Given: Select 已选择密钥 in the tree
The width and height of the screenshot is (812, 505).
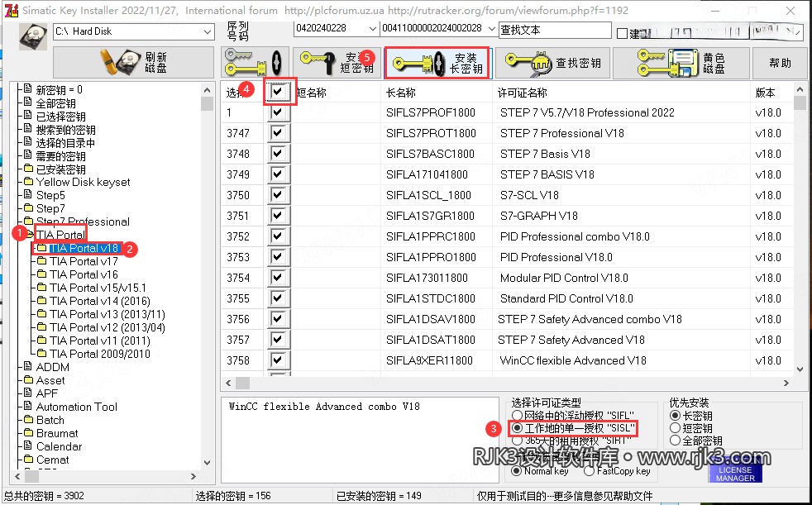Looking at the screenshot, I should pyautogui.click(x=60, y=117).
